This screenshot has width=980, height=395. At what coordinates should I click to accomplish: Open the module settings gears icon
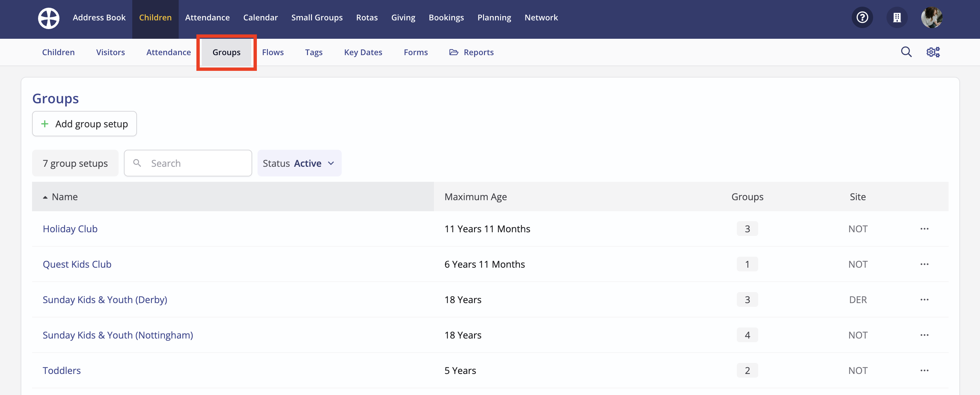[x=933, y=52]
